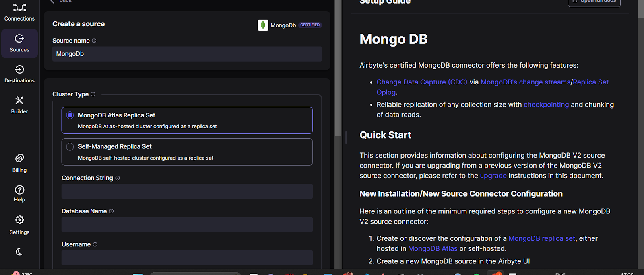The height and width of the screenshot is (275, 644).
Task: Open Change Data Capture (CDC) link
Action: coord(422,82)
